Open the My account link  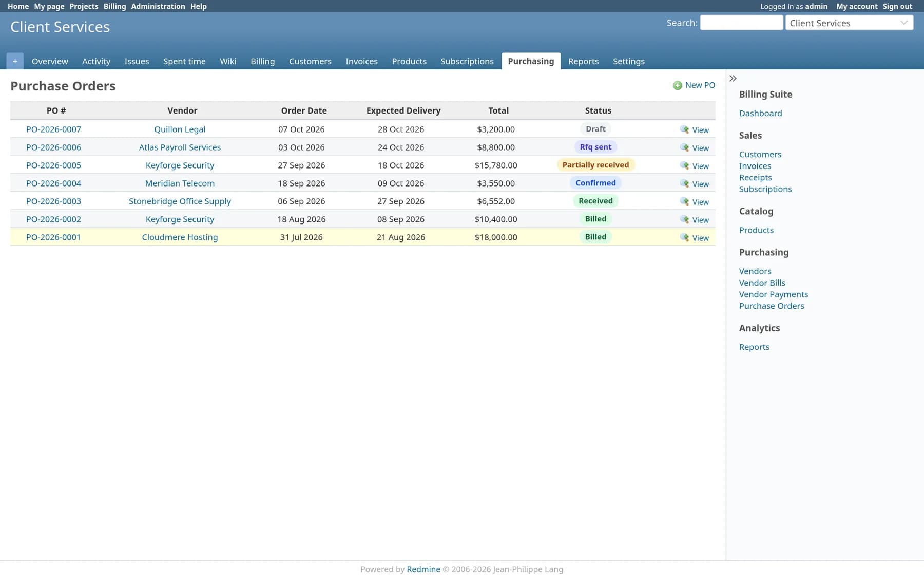[x=857, y=6]
